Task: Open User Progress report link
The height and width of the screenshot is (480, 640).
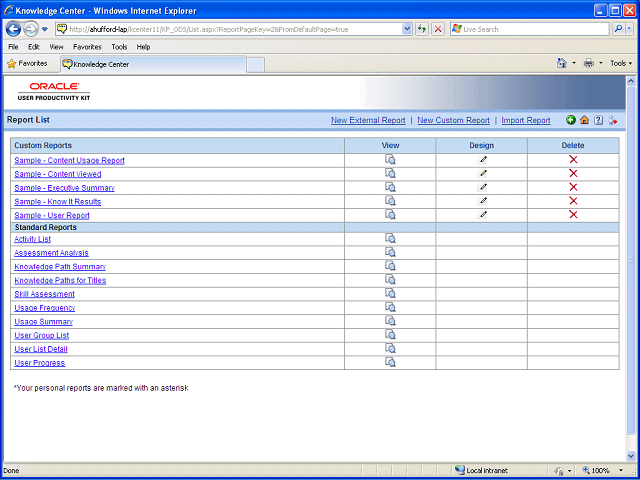Action: pos(39,363)
